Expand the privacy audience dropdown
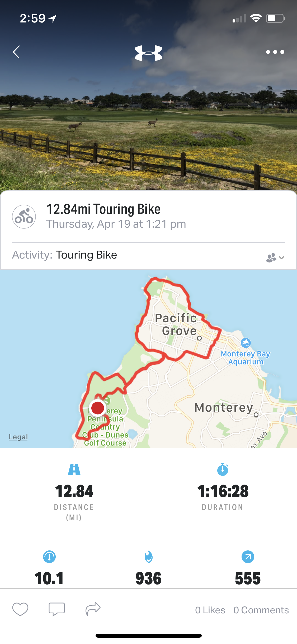Viewport: 297px width, 644px height. 275,257
